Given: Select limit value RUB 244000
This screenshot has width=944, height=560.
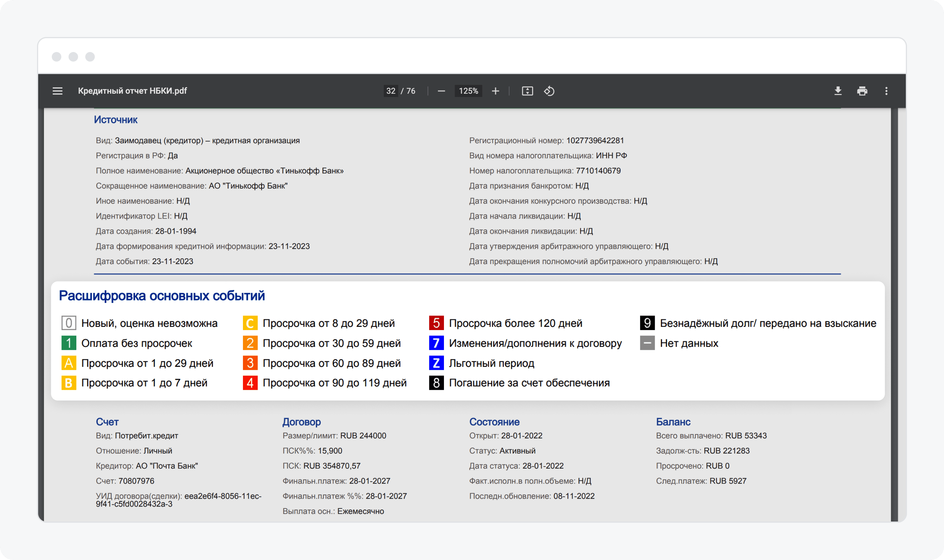Looking at the screenshot, I should pos(363,435).
